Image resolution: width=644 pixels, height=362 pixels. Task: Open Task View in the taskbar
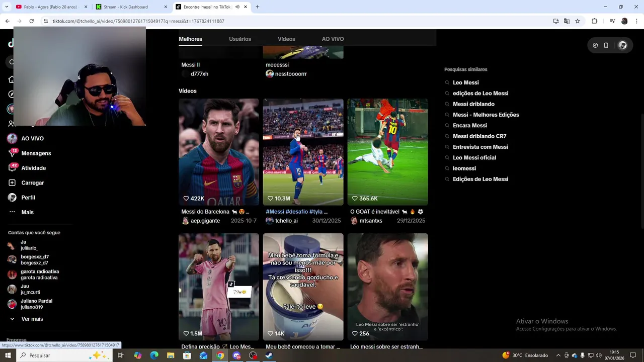click(x=121, y=355)
